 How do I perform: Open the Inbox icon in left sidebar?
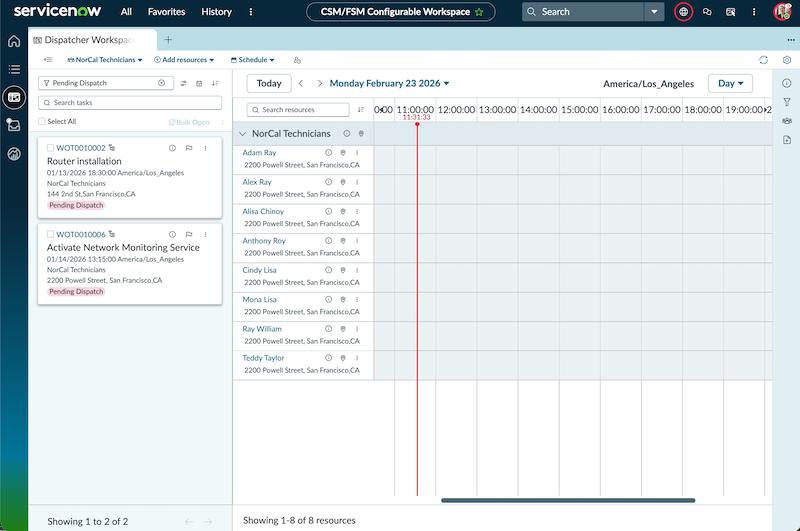pos(14,125)
